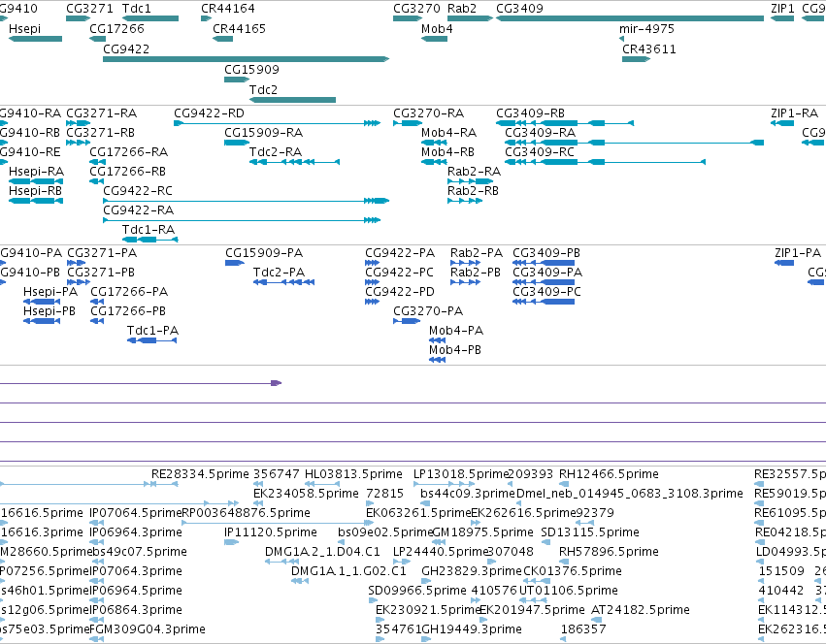Screen dimensions: 826x644
Task: Select transcript CG17266-RA
Action: [97, 162]
